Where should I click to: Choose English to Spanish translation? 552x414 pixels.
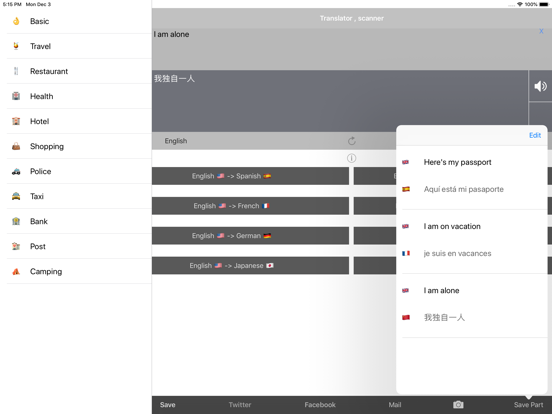(250, 176)
